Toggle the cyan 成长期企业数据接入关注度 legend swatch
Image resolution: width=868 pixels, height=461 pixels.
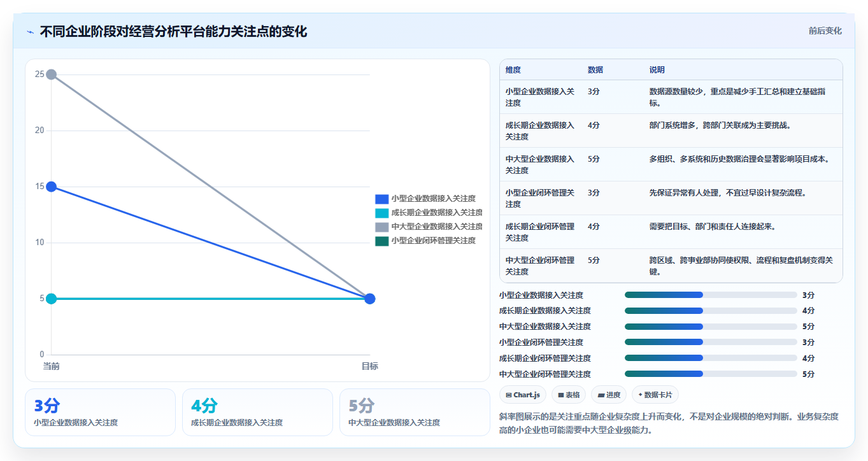click(x=381, y=213)
